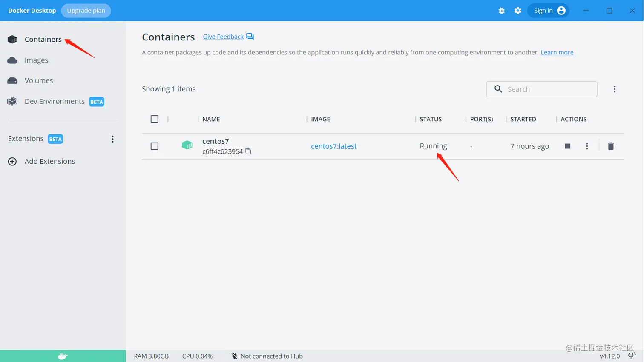Check the centos7 container row checkbox
The height and width of the screenshot is (362, 644).
155,146
